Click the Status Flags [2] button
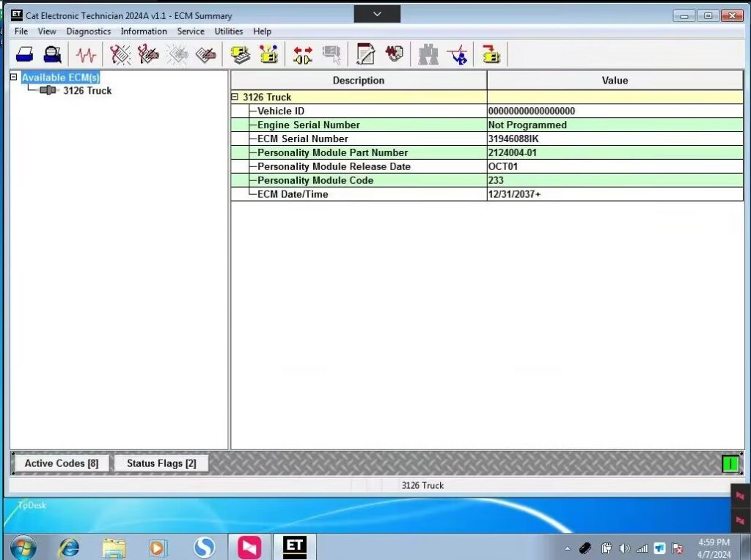The height and width of the screenshot is (560, 751). point(161,463)
